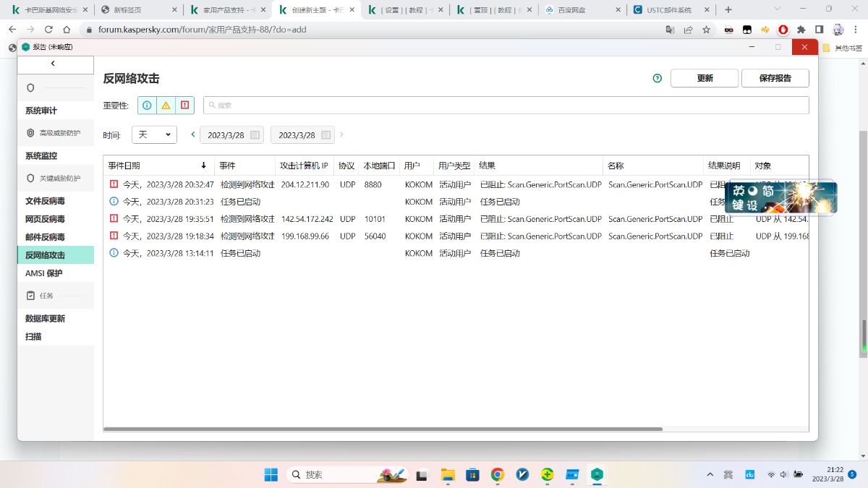Filter by warning importance triangle icon
868x488 pixels.
166,106
